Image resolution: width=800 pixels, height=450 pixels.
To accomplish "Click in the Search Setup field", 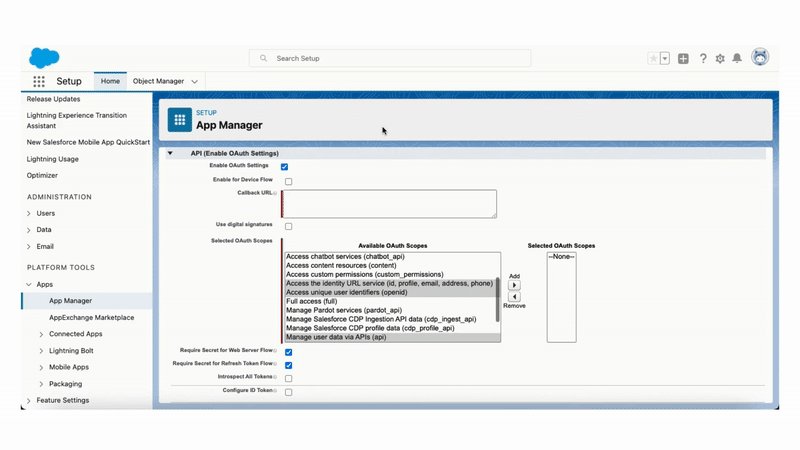I will click(390, 58).
